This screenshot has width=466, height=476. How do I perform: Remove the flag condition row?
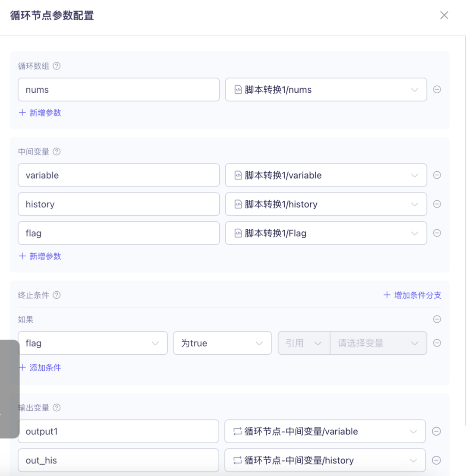point(437,343)
